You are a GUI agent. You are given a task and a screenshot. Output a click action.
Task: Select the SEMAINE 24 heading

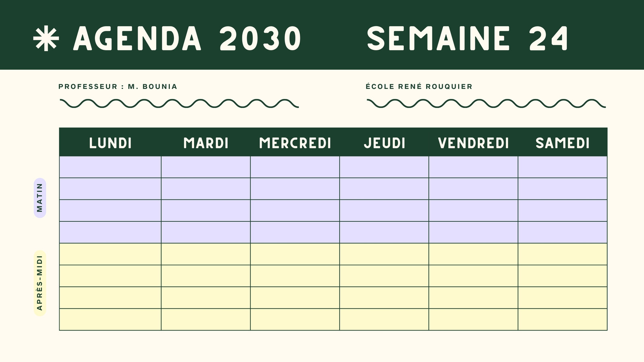467,39
